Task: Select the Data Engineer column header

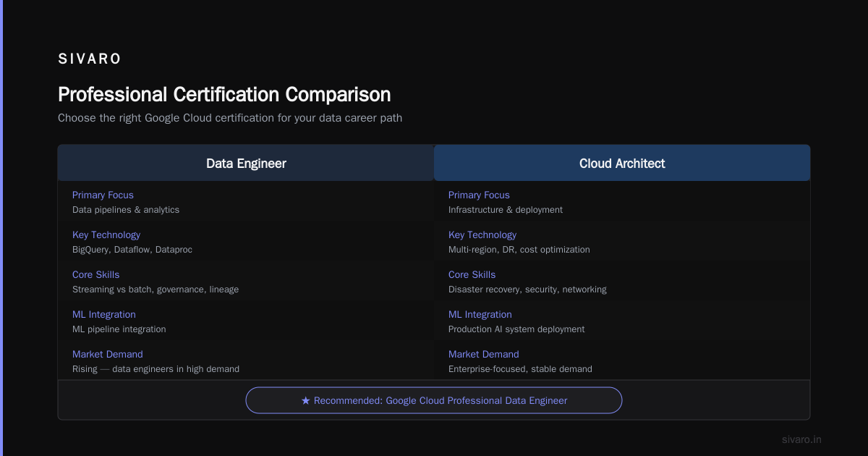Action: point(246,163)
